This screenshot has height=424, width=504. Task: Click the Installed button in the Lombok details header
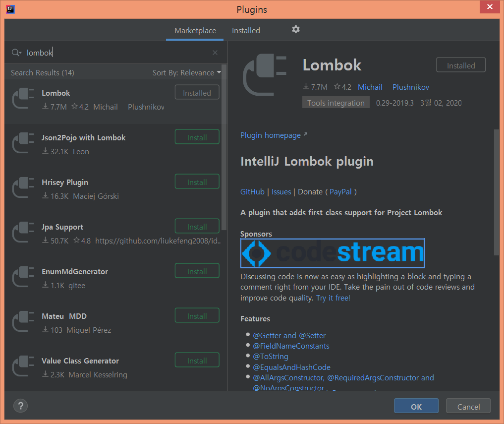coord(460,65)
